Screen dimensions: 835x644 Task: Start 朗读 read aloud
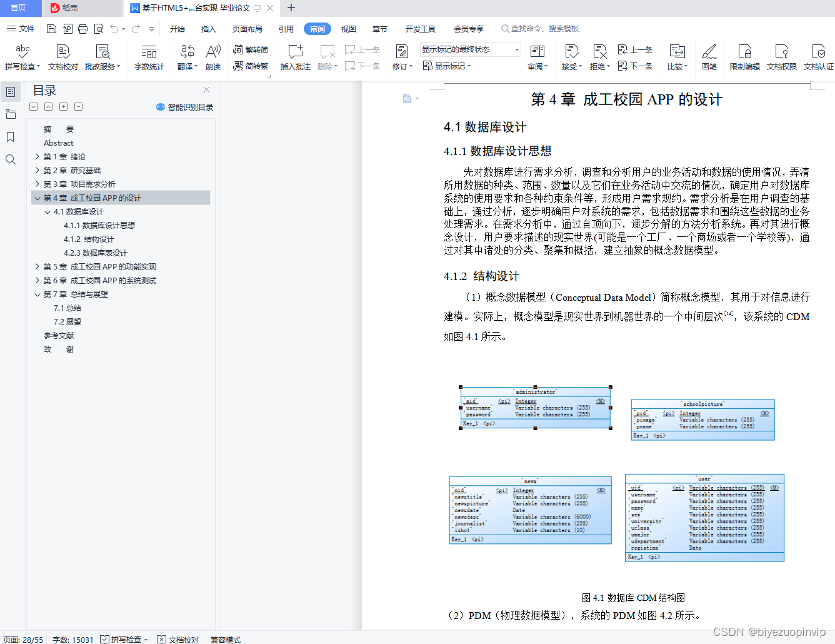(212, 56)
